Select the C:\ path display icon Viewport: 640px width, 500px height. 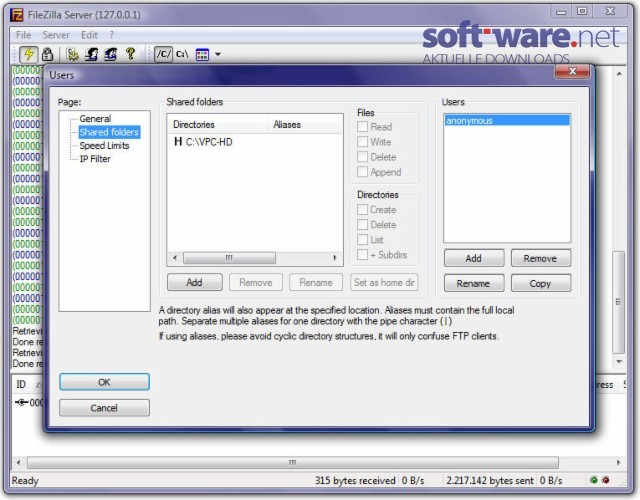pos(182,54)
